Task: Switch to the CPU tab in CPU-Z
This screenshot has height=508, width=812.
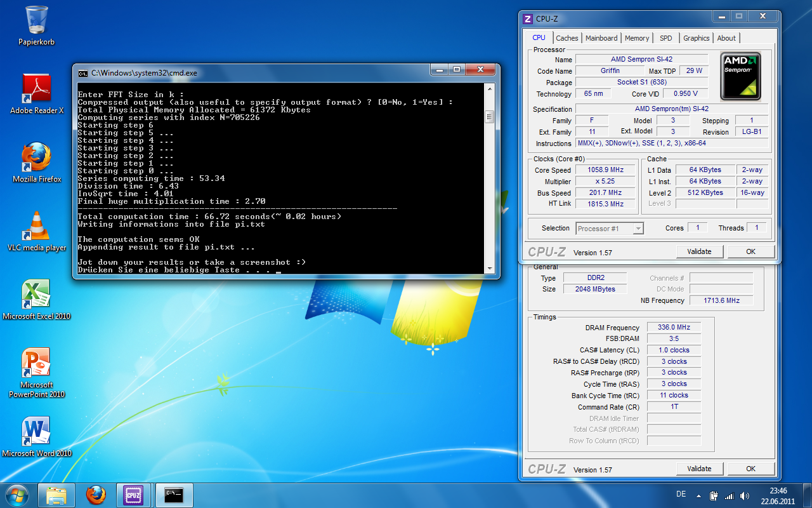Action: [539, 37]
